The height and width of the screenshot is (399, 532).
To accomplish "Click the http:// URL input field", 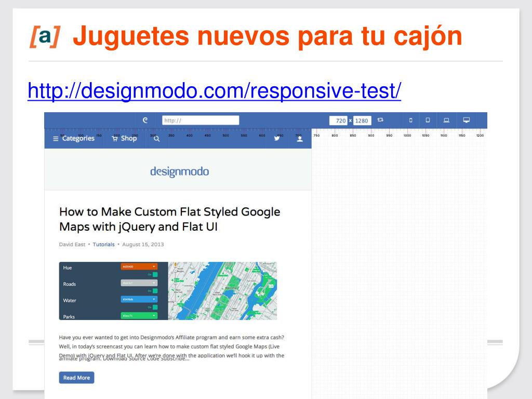I will click(201, 120).
